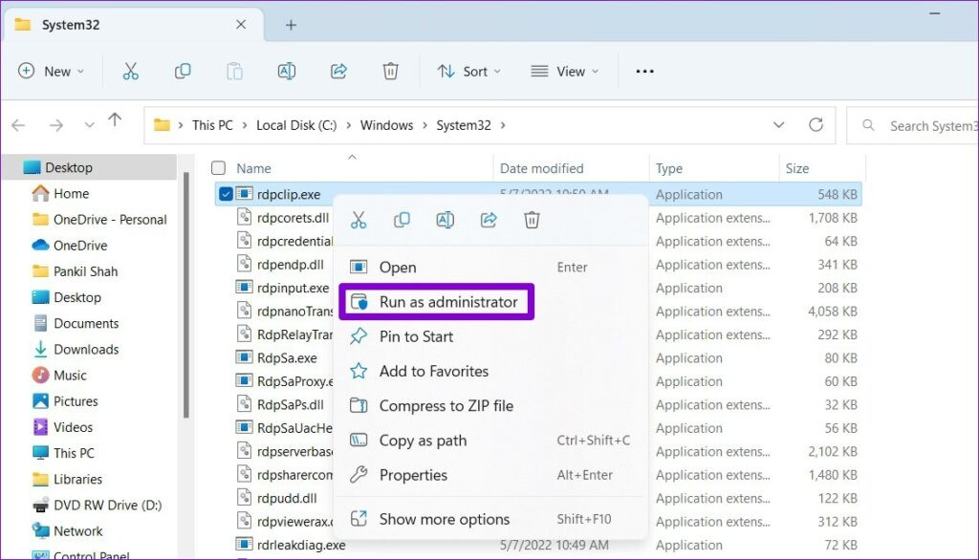Viewport: 979px width, 560px height.
Task: Sort by the Size column header
Action: coord(796,168)
